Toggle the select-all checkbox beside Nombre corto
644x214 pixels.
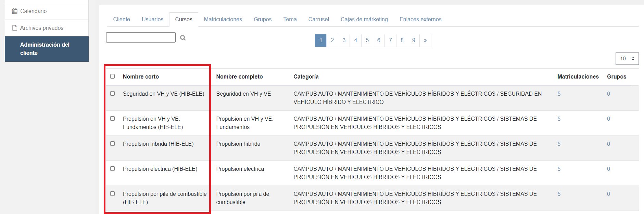(x=113, y=76)
